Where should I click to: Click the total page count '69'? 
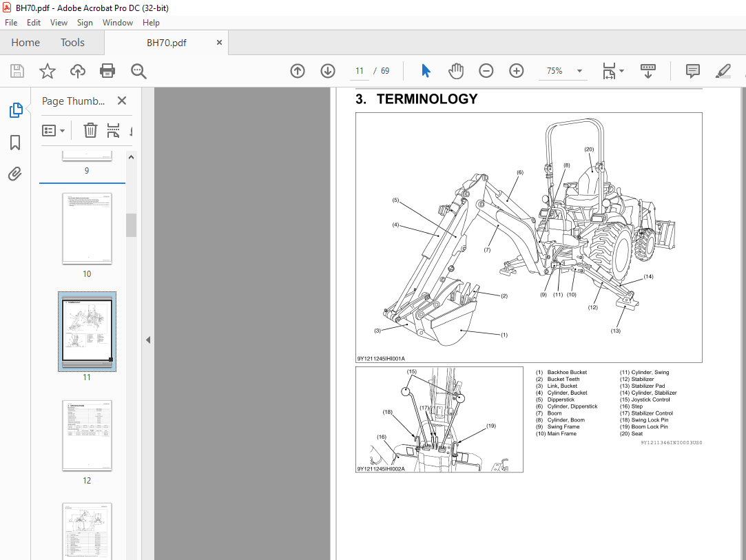[385, 71]
